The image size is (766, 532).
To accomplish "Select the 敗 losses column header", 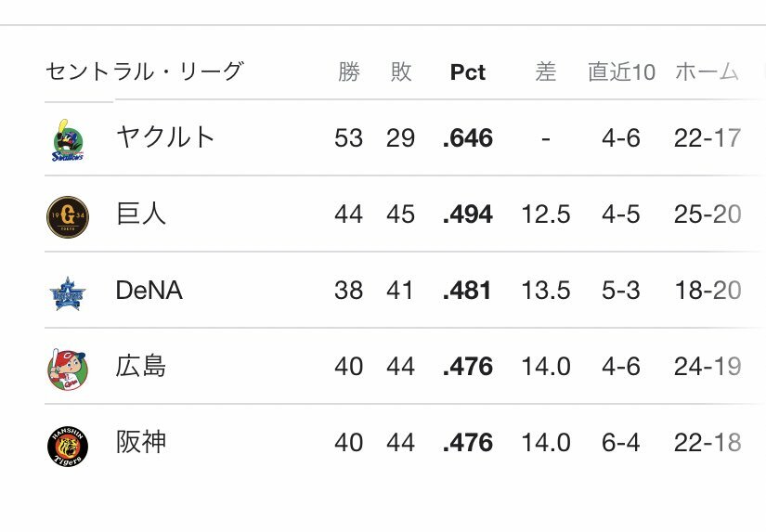I will [400, 71].
